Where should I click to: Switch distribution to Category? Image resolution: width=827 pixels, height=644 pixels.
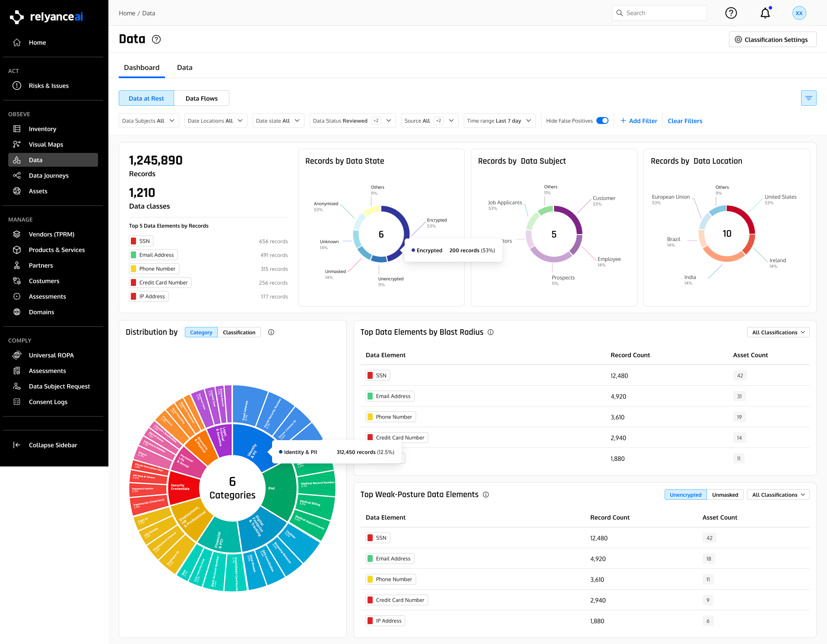[201, 332]
